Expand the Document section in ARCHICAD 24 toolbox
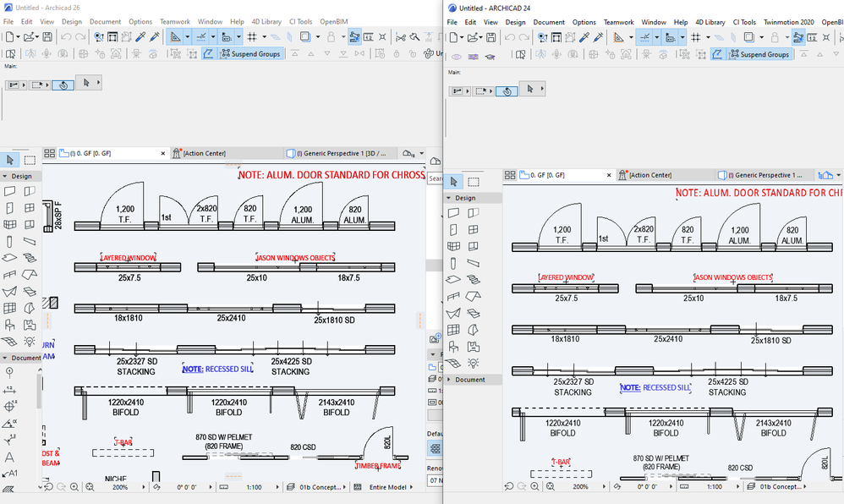The height and width of the screenshot is (504, 844). point(448,380)
